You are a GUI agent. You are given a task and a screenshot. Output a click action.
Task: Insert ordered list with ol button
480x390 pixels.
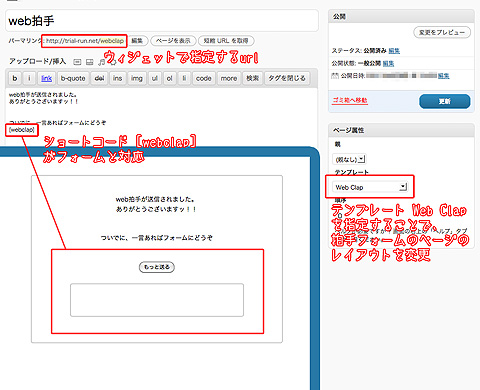[x=169, y=78]
